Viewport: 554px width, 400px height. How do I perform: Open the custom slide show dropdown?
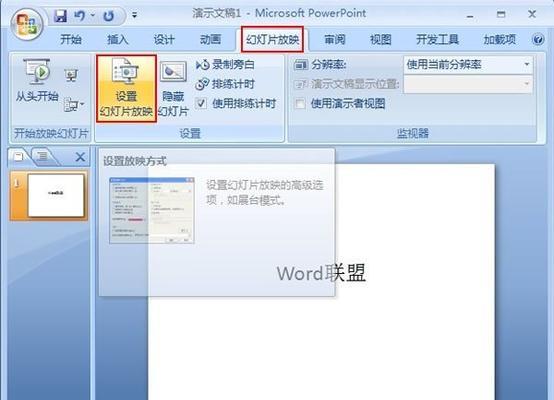[74, 105]
